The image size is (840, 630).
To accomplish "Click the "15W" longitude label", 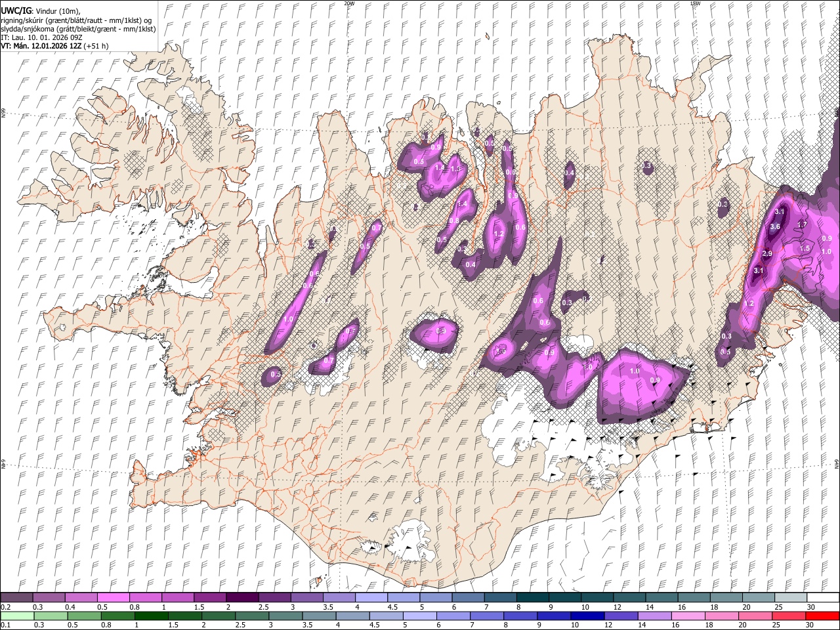I will tap(695, 3).
